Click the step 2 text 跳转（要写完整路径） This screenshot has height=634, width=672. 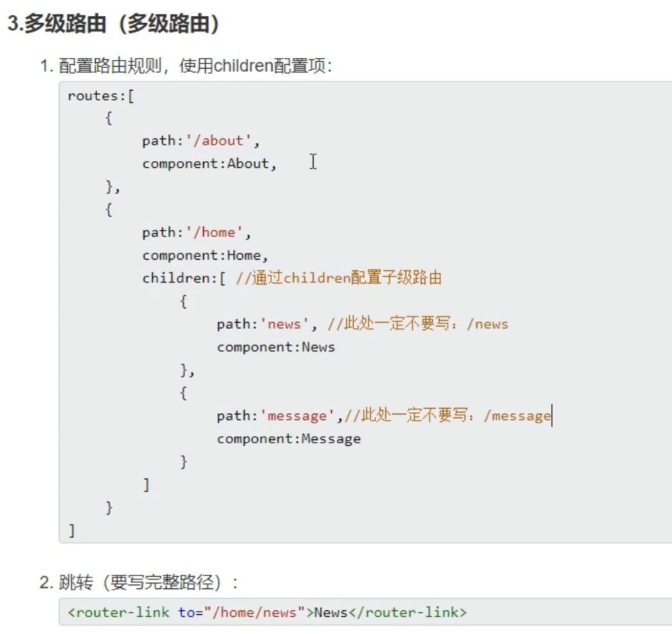148,583
